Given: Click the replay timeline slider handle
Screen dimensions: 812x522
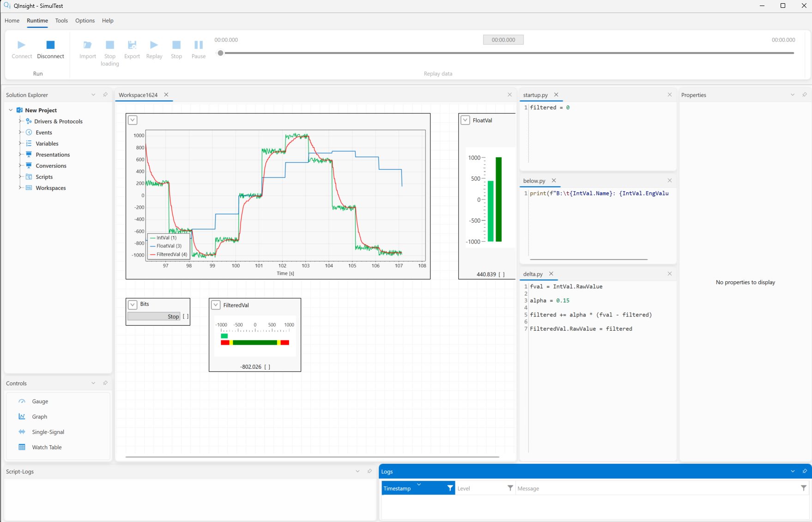Looking at the screenshot, I should click(221, 53).
